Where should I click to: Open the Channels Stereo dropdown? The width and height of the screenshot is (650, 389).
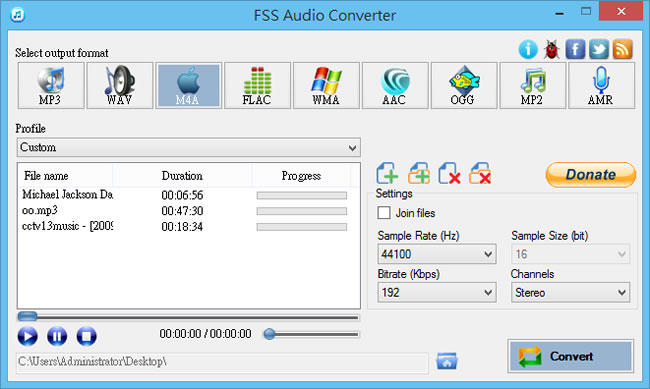[x=570, y=292]
